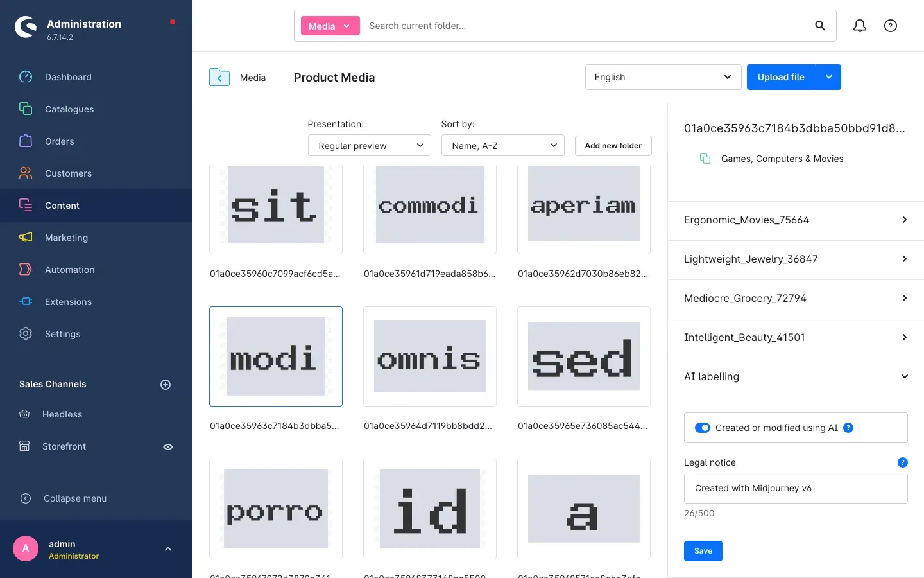Expand Mediocre_Grocery_72794 entry
This screenshot has height=578, width=924.
click(796, 299)
